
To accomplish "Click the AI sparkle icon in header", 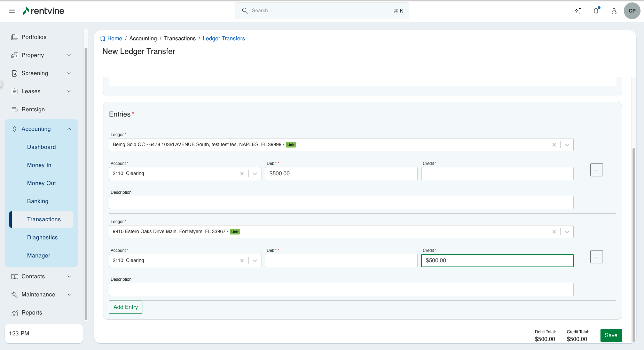I will coord(578,11).
